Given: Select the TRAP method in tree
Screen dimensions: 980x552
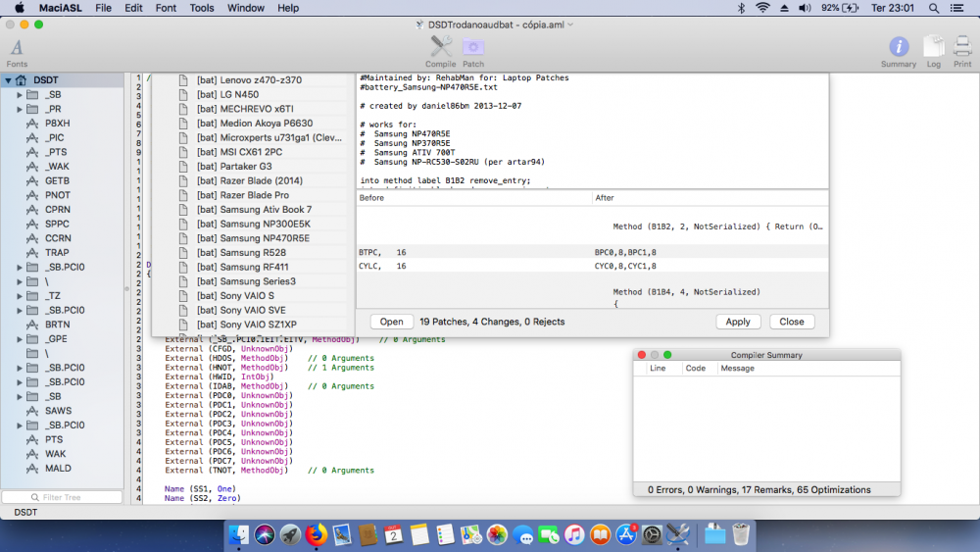Looking at the screenshot, I should [57, 253].
